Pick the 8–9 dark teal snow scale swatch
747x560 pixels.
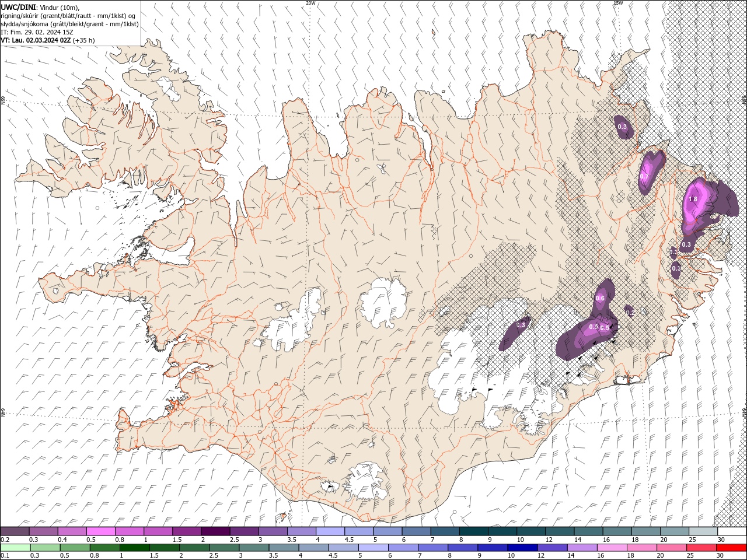click(x=474, y=531)
